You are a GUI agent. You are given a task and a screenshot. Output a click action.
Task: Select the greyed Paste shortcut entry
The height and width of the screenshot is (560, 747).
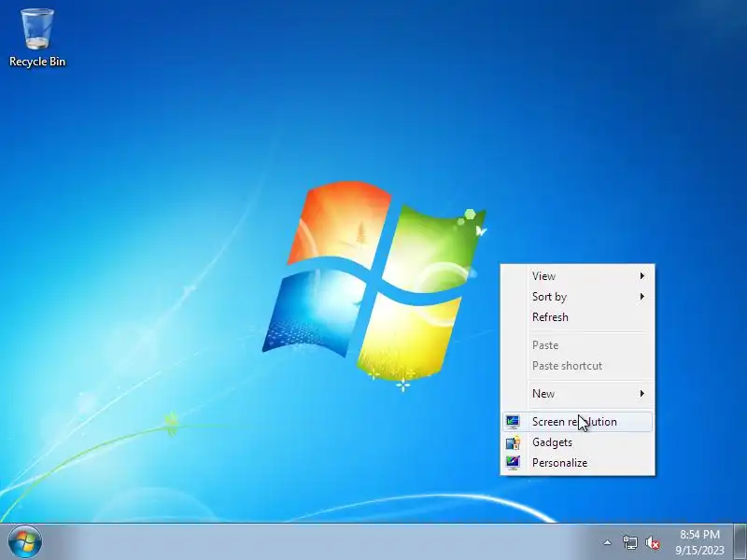point(577,365)
